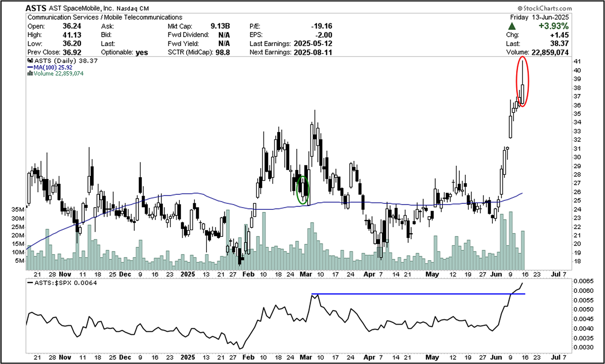Click the 5M label on the volume axis
Image resolution: width=605 pixels, height=364 pixels.
pyautogui.click(x=20, y=261)
